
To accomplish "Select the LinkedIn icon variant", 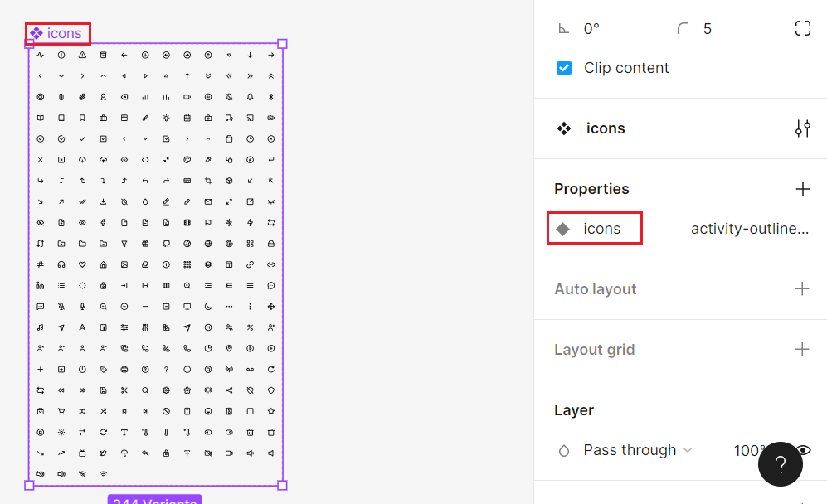I will point(40,286).
